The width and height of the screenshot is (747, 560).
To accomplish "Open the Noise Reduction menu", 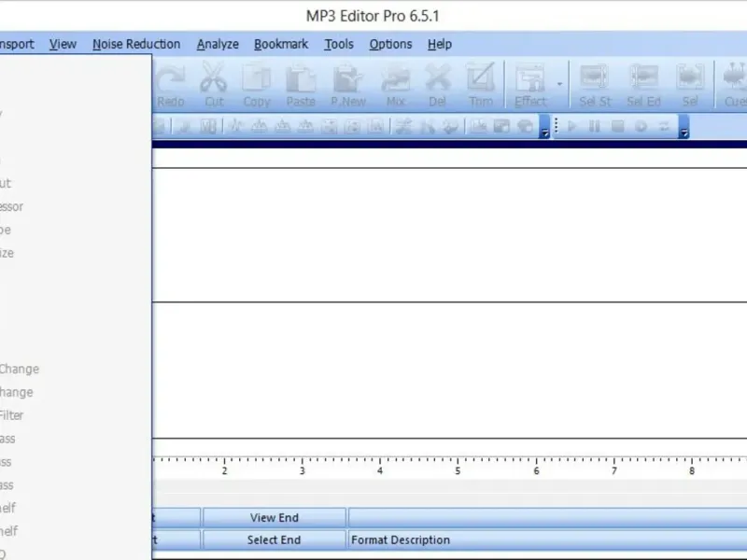I will click(136, 44).
